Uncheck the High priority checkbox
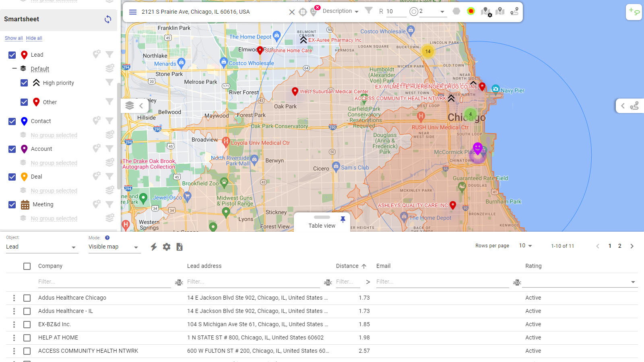Image resolution: width=644 pixels, height=362 pixels. (x=24, y=83)
